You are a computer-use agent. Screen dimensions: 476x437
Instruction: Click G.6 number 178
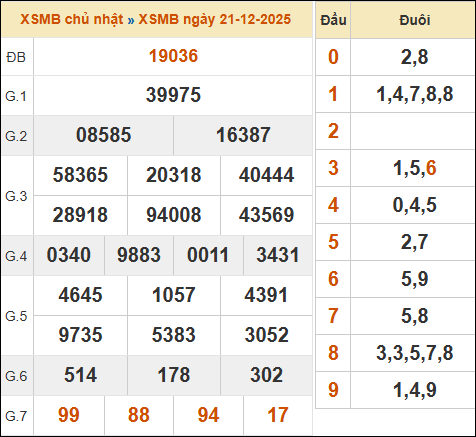(x=174, y=375)
